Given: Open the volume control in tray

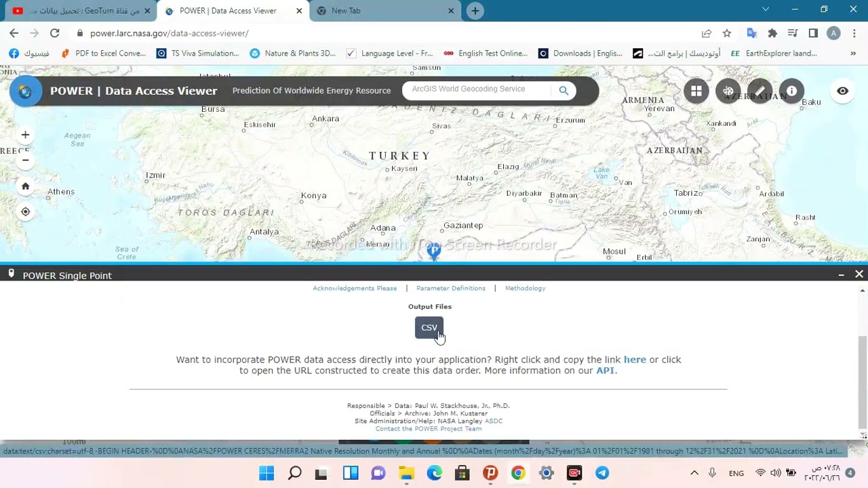Looking at the screenshot, I should point(775,473).
